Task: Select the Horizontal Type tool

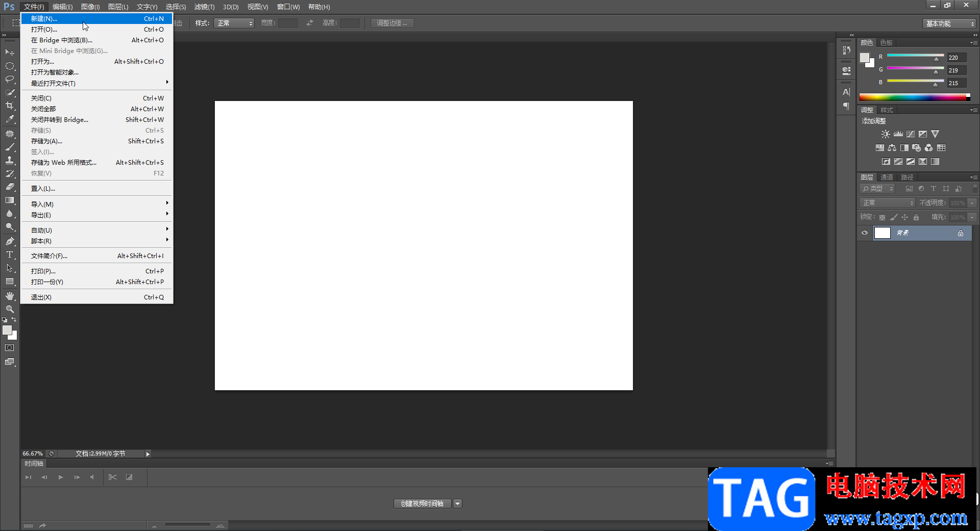Action: pos(10,255)
